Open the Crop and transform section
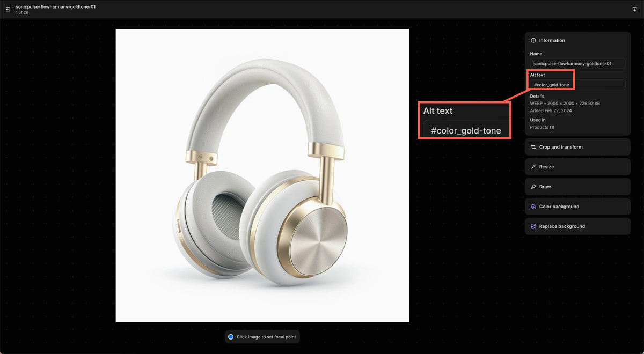This screenshot has height=354, width=644. [x=577, y=147]
